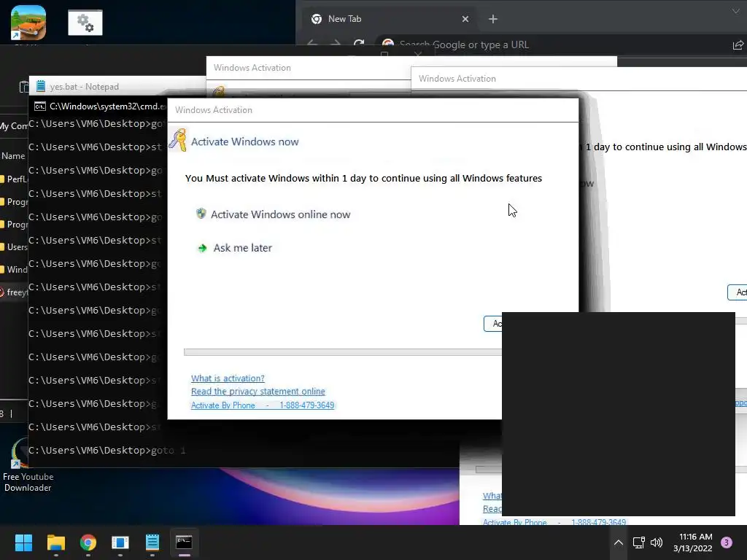Viewport: 747px width, 560px height.
Task: Open File Explorer from the taskbar
Action: 55,542
